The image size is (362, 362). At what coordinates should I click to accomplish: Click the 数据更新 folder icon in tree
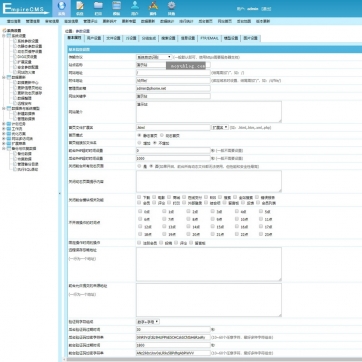click(x=9, y=77)
